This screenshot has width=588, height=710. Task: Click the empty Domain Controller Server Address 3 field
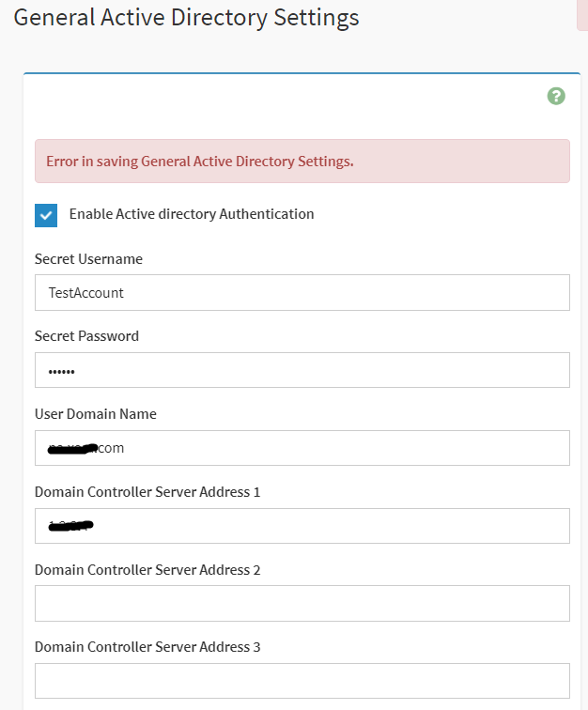click(302, 681)
